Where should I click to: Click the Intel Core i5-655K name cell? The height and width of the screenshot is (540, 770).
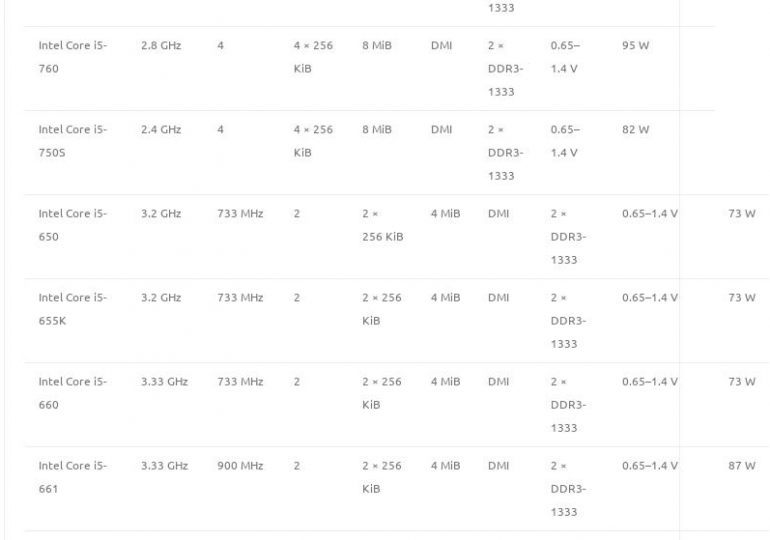72,309
